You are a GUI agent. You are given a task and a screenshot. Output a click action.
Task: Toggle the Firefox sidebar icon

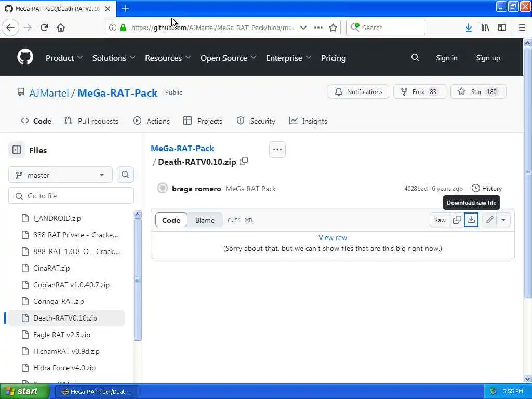[x=501, y=28]
